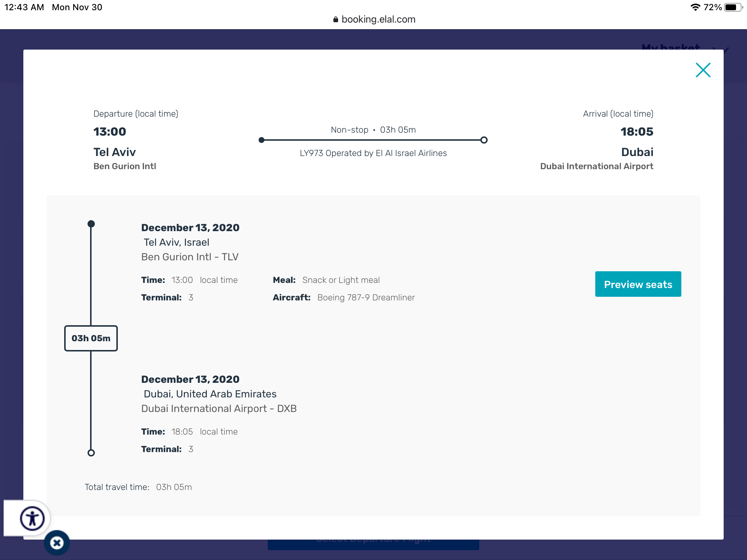The image size is (747, 560).
Task: Click the filled departure dot on the vertical timeline
Action: (91, 224)
